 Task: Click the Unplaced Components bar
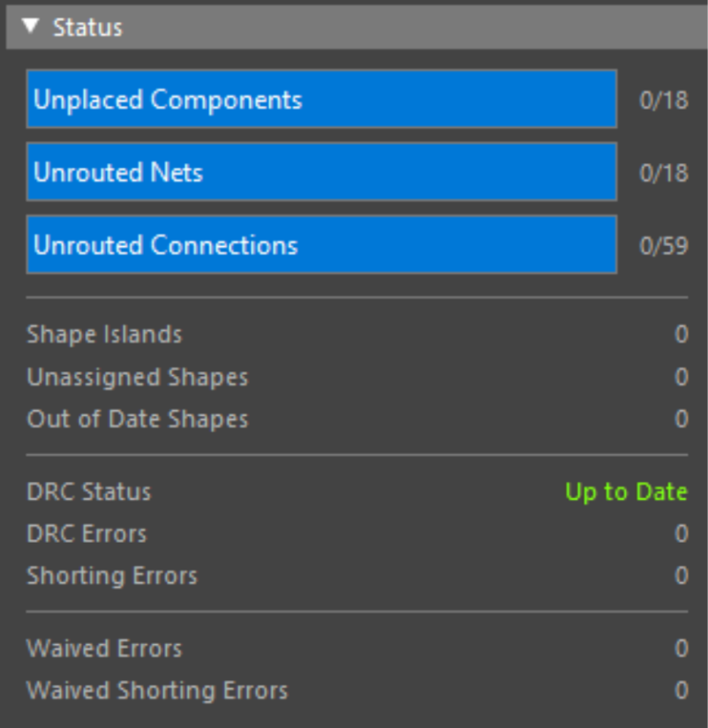[321, 100]
